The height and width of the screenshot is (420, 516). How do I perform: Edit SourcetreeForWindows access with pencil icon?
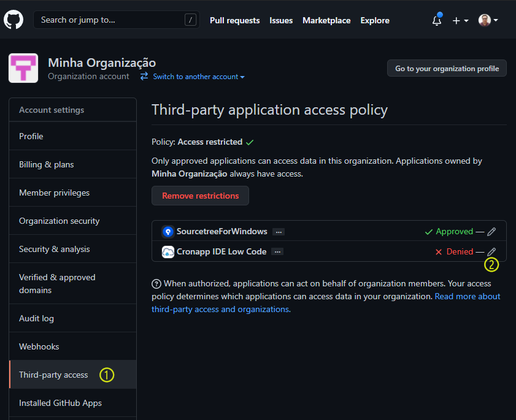click(491, 232)
